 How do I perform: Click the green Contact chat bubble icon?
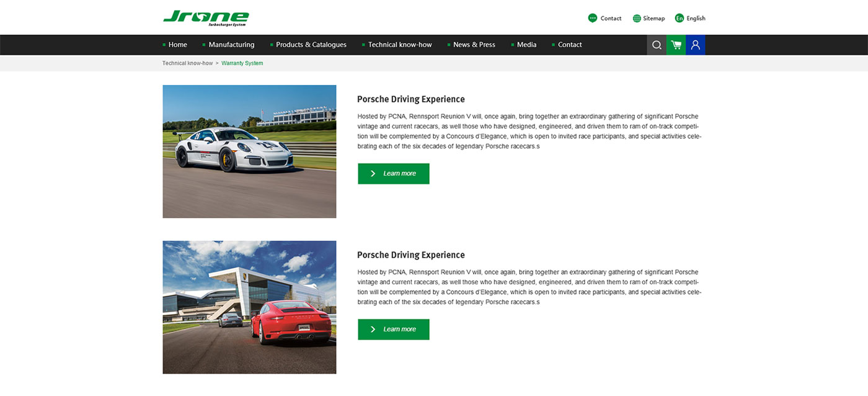click(593, 18)
